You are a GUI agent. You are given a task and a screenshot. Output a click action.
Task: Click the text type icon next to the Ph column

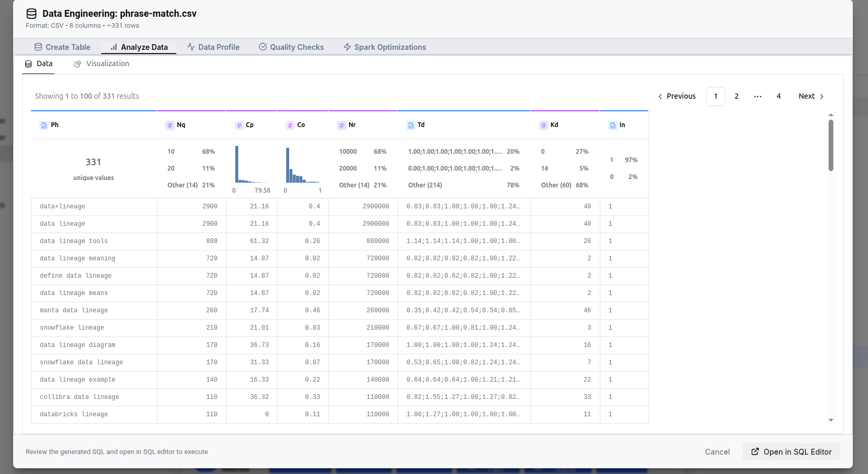tap(43, 125)
